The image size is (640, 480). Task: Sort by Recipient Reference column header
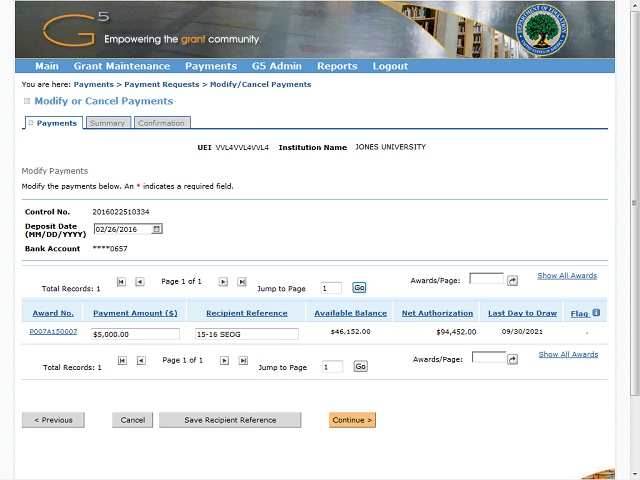247,313
